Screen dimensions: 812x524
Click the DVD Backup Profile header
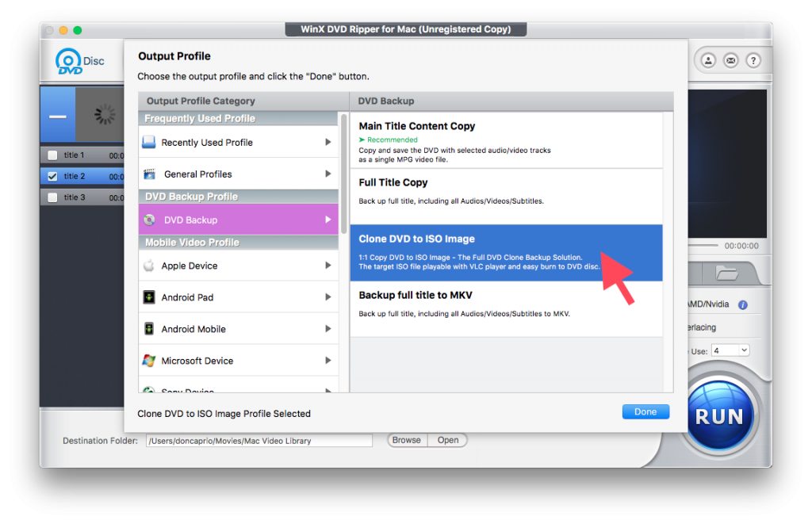pos(238,197)
